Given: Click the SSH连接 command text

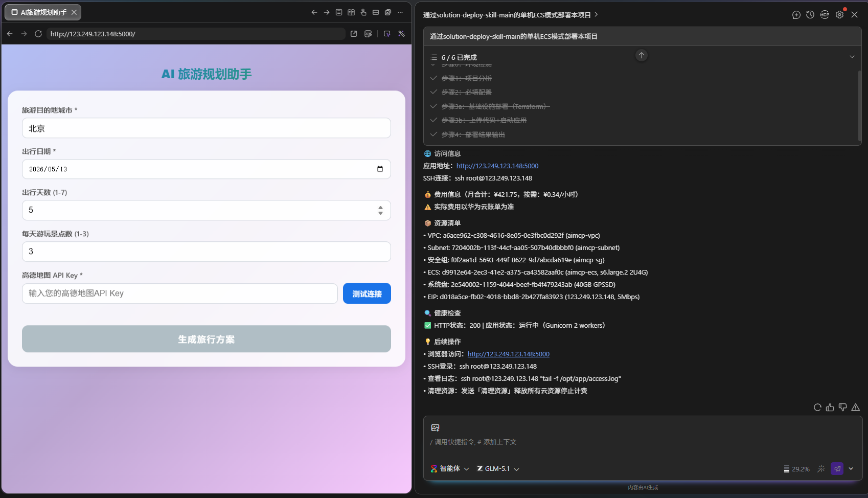Looking at the screenshot, I should 493,178.
